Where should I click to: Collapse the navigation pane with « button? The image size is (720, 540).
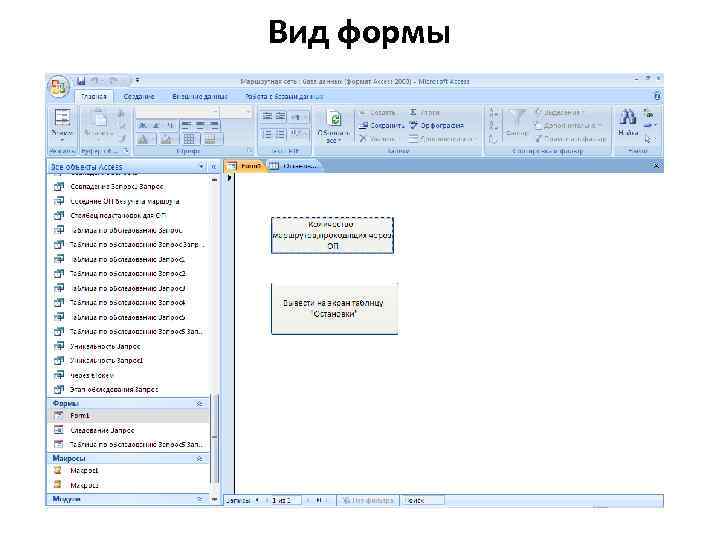tap(214, 167)
